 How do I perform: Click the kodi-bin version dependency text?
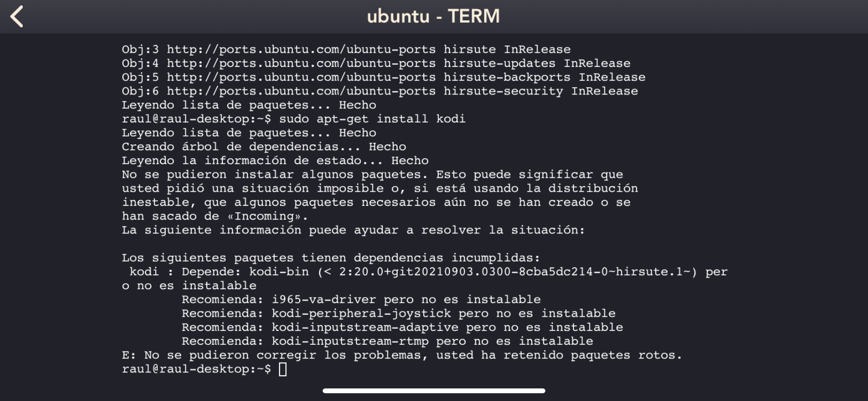[473, 272]
